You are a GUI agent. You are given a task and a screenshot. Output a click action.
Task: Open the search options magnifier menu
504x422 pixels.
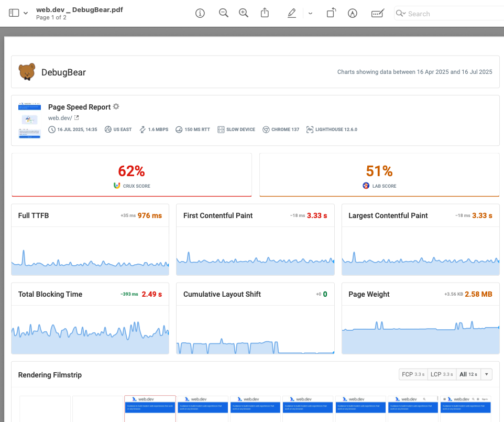point(401,14)
